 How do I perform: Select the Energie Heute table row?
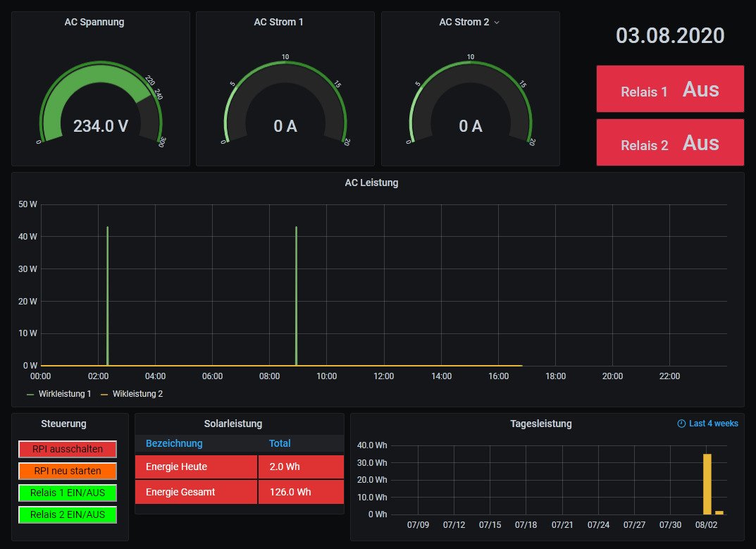coord(197,467)
